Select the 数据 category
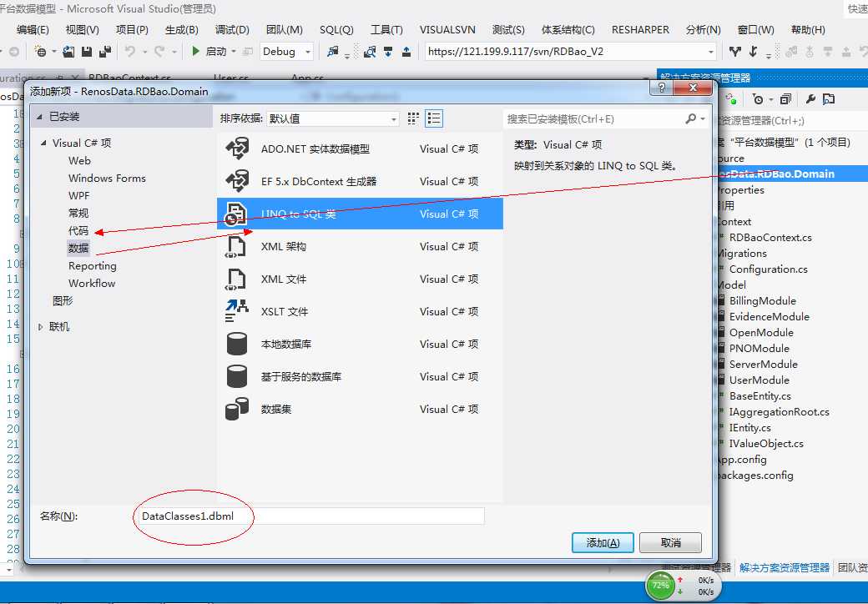 (x=78, y=248)
